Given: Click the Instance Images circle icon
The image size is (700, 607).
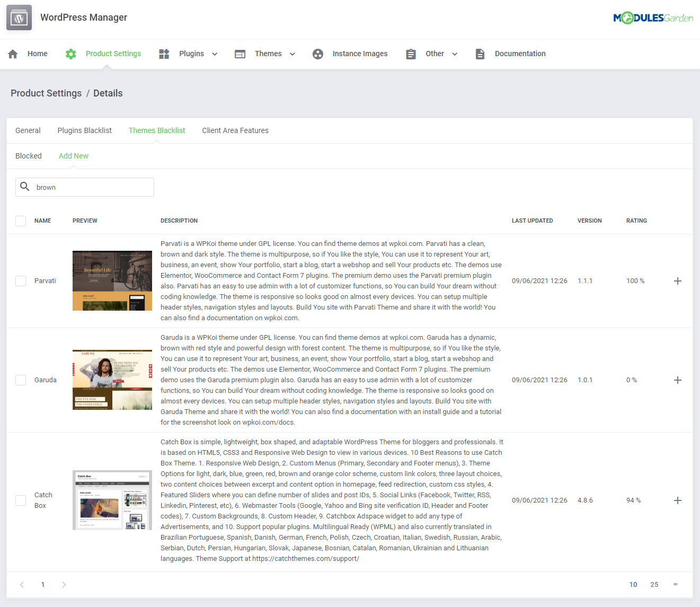Looking at the screenshot, I should [318, 54].
